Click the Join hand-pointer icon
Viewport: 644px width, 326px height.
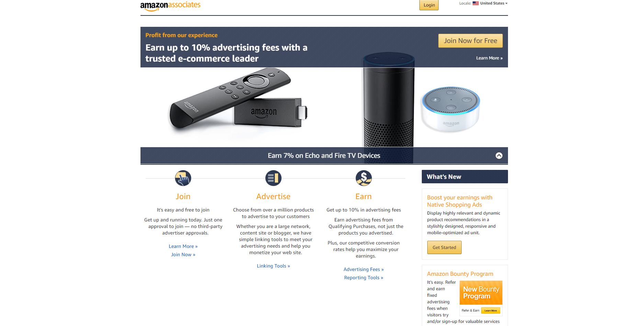[x=183, y=178]
